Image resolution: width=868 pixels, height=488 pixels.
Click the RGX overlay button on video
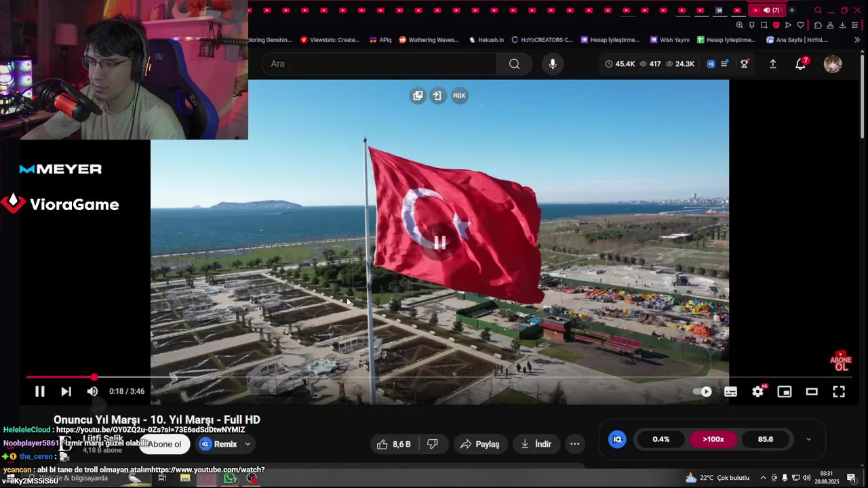point(459,96)
